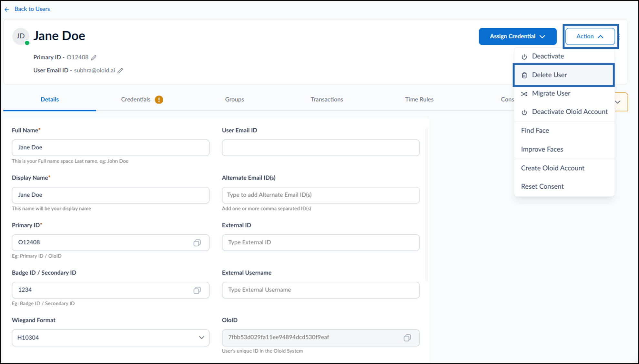Click the Credentials tab warning icon

[159, 100]
